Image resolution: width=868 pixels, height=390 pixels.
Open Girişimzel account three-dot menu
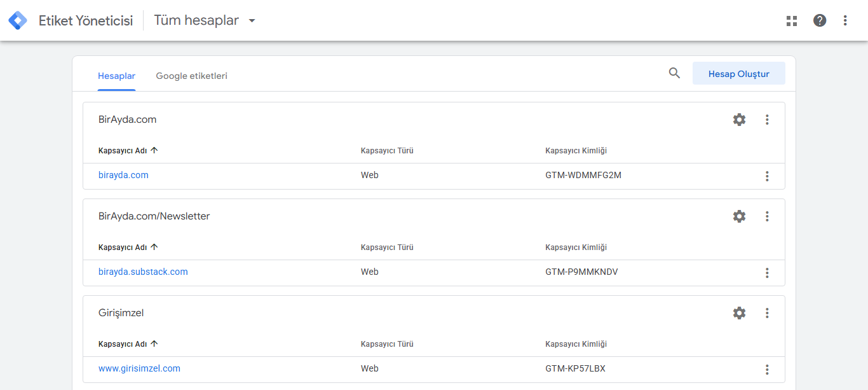pos(767,313)
